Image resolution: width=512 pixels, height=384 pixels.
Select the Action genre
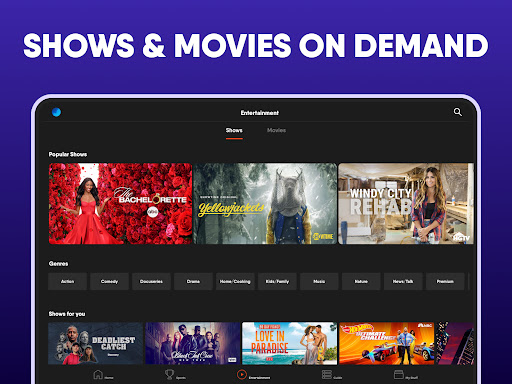pyautogui.click(x=68, y=281)
